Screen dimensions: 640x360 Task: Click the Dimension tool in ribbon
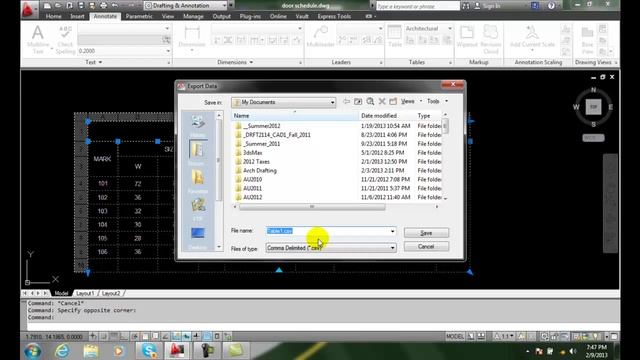[x=192, y=37]
